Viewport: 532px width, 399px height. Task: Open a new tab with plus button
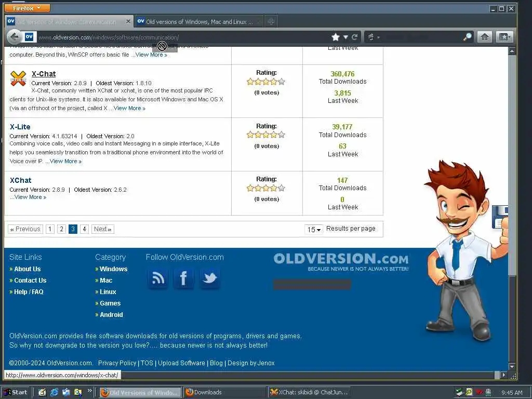(271, 22)
